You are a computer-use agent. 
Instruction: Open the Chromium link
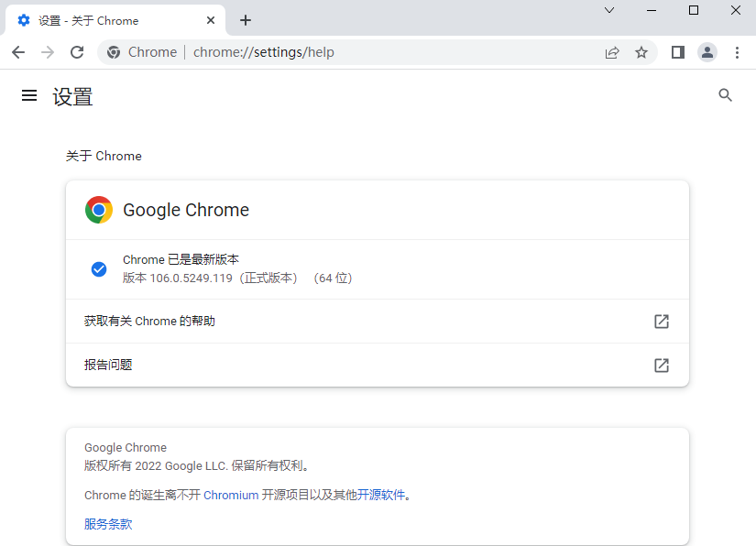[231, 495]
